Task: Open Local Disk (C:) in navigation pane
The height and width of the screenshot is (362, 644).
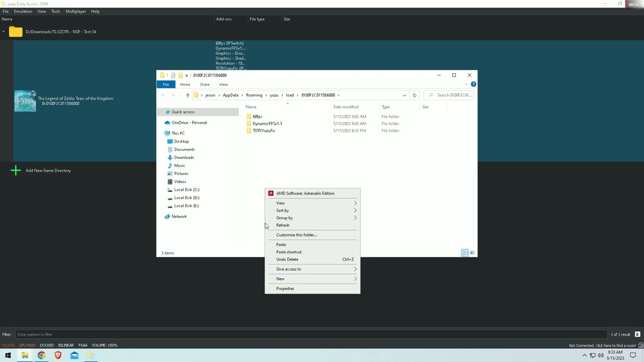Action: 187,190
